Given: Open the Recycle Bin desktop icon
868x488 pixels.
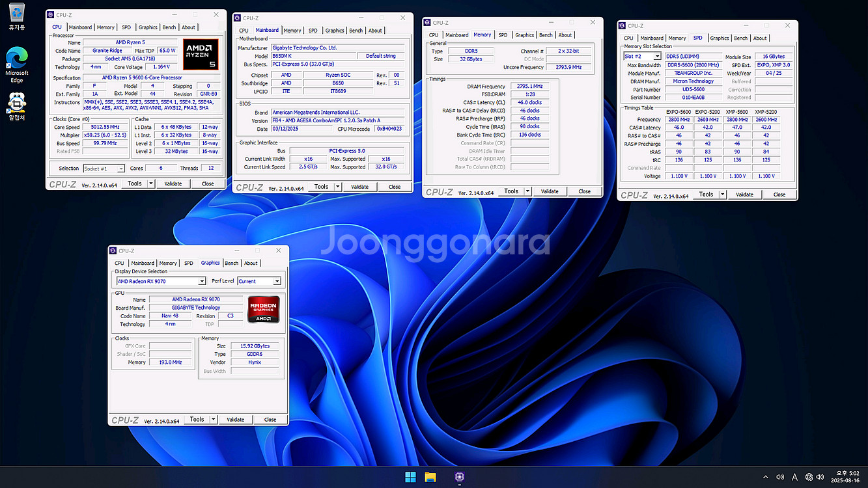Looking at the screenshot, I should [x=16, y=13].
